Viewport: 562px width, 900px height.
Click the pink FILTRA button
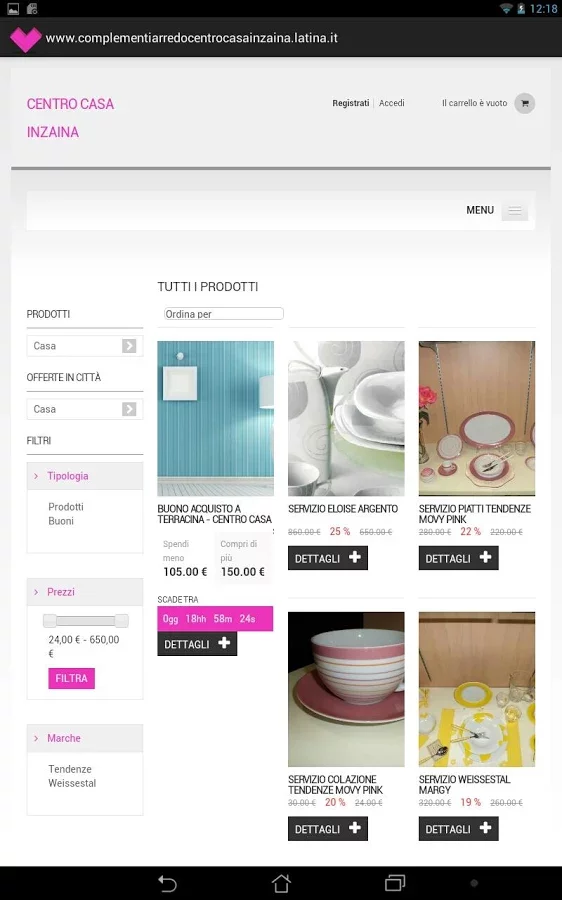point(71,678)
